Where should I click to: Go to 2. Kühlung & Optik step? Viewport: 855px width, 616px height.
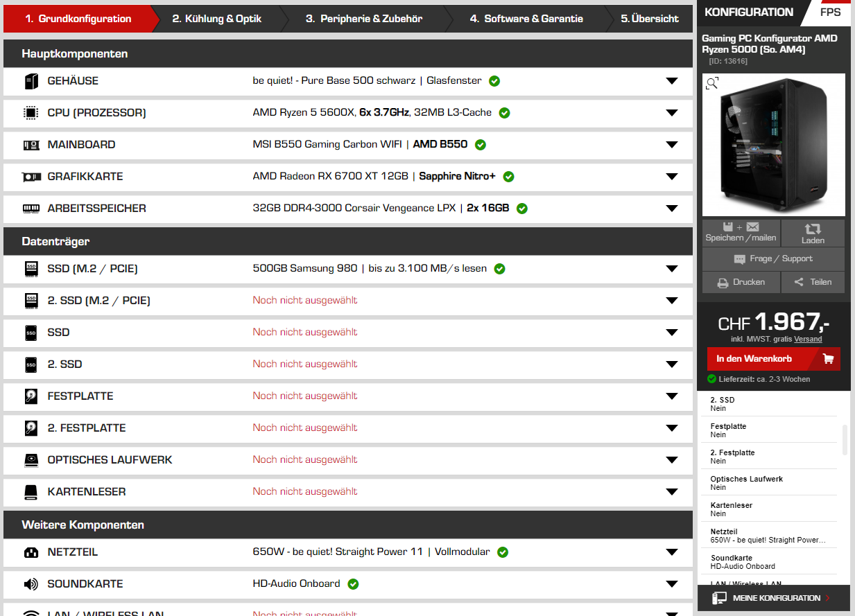[217, 19]
